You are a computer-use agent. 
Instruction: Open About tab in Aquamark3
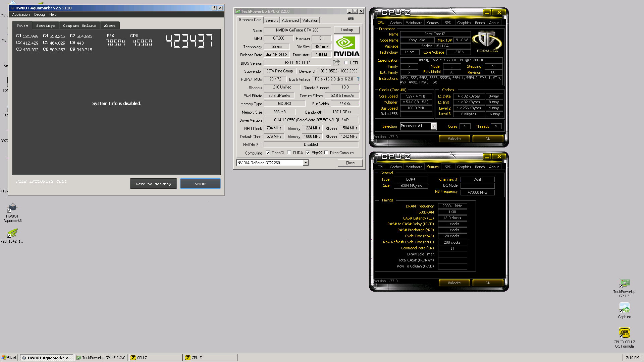point(109,25)
